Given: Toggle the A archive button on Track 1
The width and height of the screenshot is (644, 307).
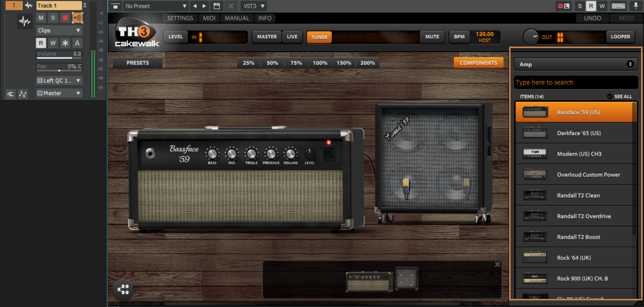Looking at the screenshot, I should (77, 43).
